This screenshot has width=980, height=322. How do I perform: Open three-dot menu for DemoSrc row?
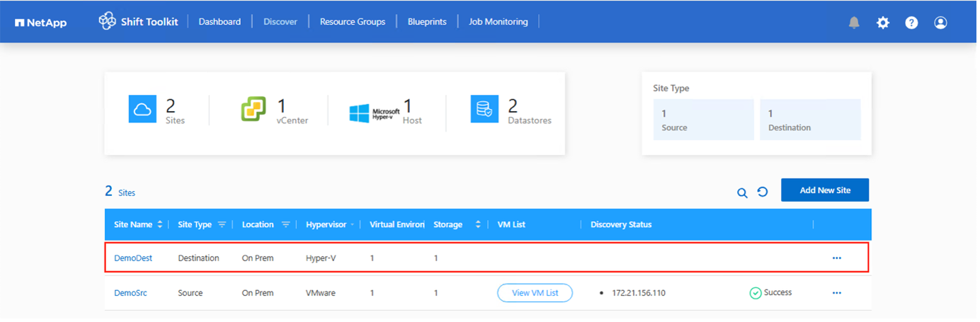[837, 293]
